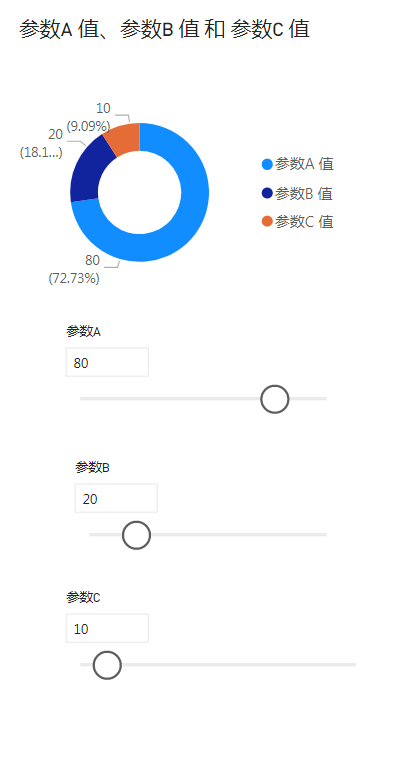Click the 20 (18.1...) data label
This screenshot has width=394, height=777.
[x=42, y=143]
